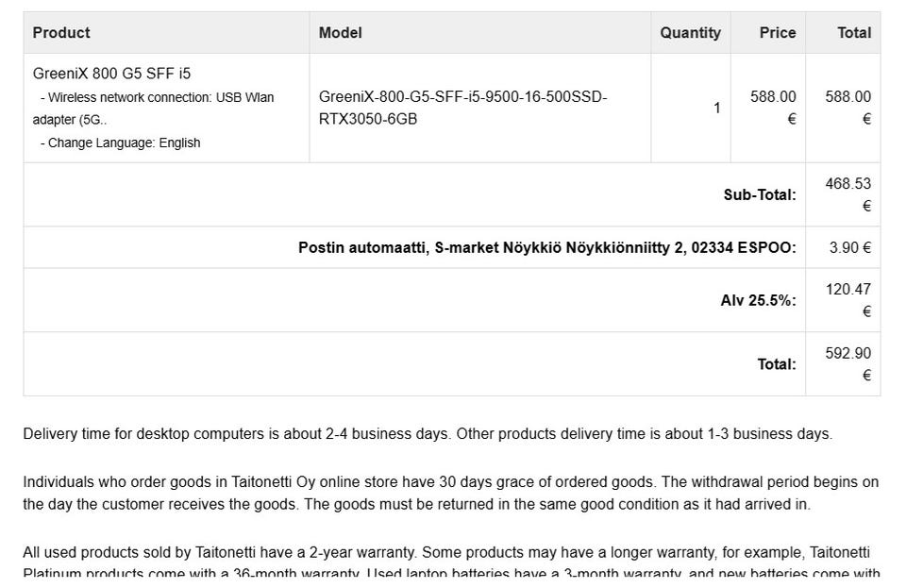Click the 468.53 € sub-total amount

[x=847, y=194]
